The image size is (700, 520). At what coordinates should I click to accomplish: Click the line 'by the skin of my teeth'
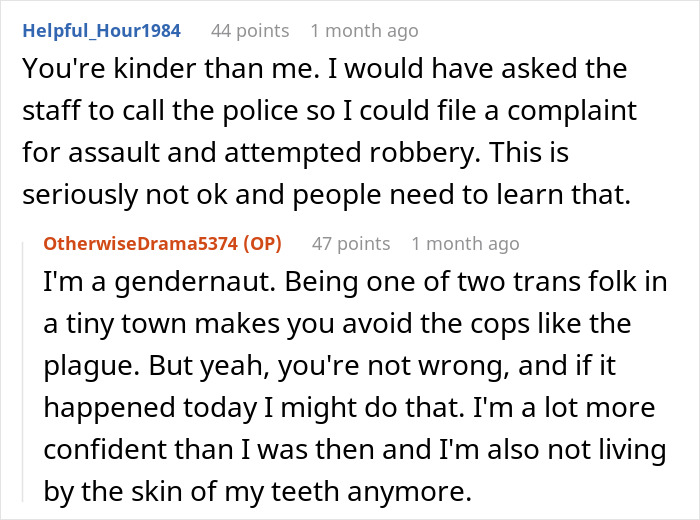[269, 491]
